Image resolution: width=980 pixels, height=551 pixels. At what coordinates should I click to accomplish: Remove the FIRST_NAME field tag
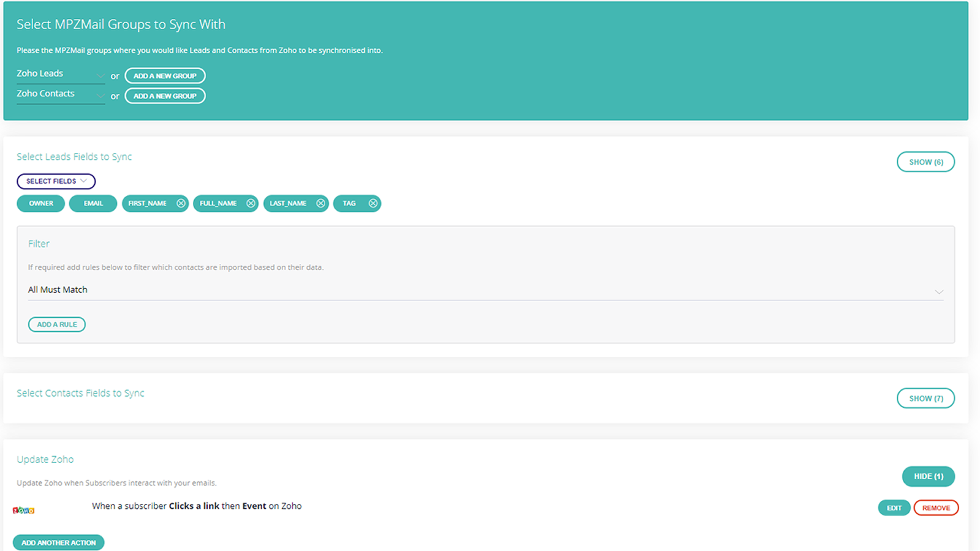[181, 203]
